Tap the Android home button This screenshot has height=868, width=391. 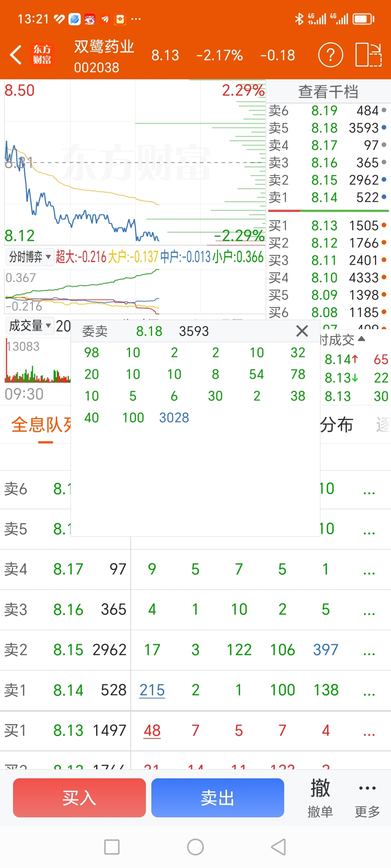tap(195, 847)
